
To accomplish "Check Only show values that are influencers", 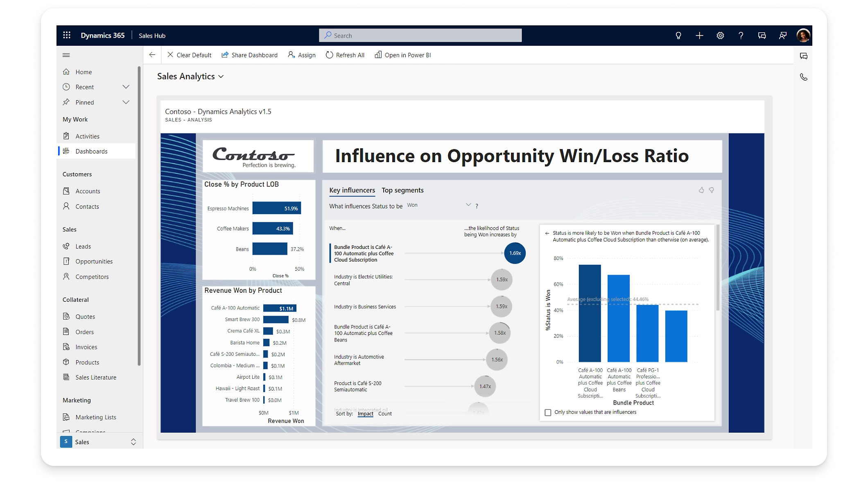I will pos(548,412).
